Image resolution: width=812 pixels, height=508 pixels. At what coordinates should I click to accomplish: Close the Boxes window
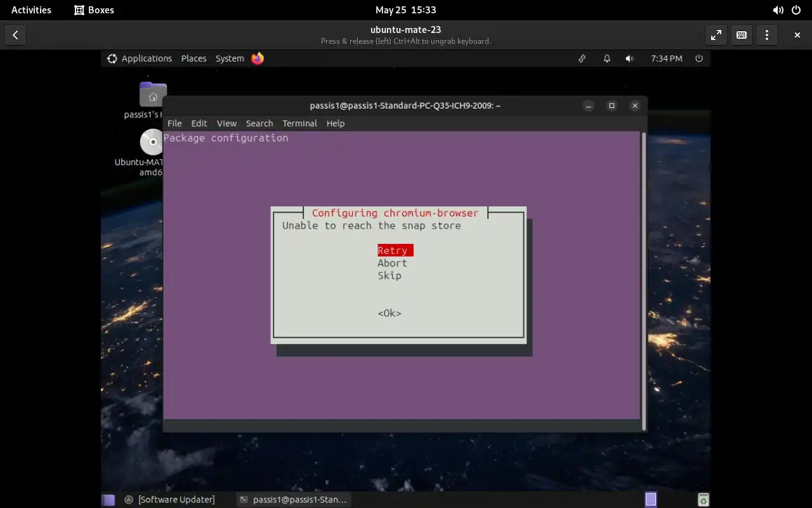[x=797, y=35]
